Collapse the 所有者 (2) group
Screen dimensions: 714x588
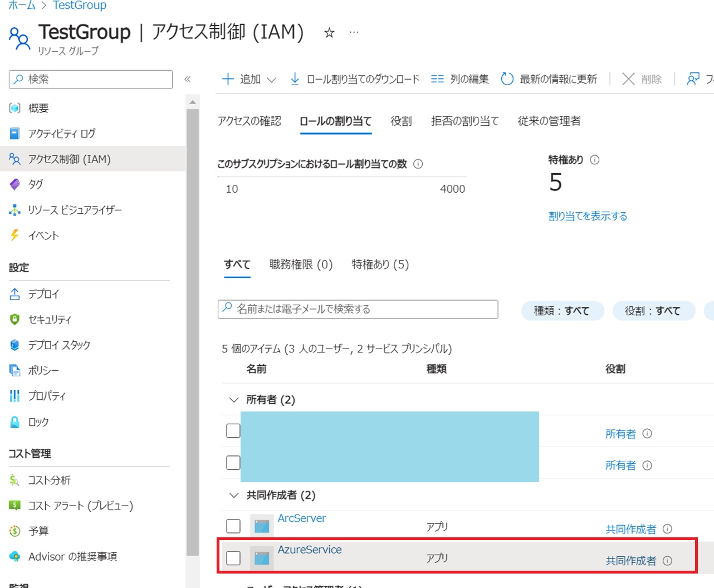pyautogui.click(x=233, y=399)
